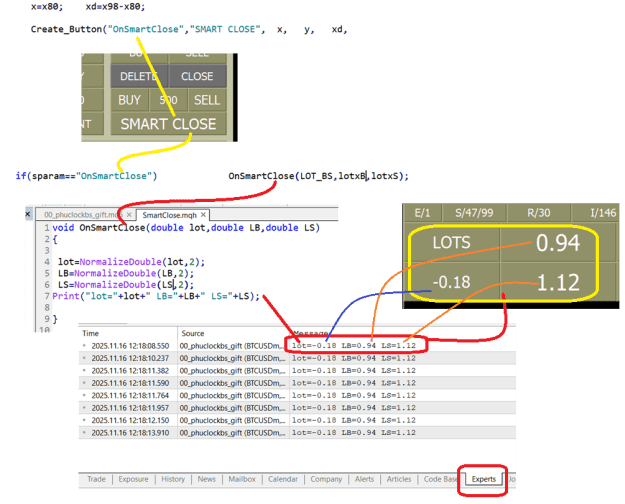625x504 pixels.
Task: Select log row timestamped 12:18:13.910
Action: pyautogui.click(x=297, y=432)
